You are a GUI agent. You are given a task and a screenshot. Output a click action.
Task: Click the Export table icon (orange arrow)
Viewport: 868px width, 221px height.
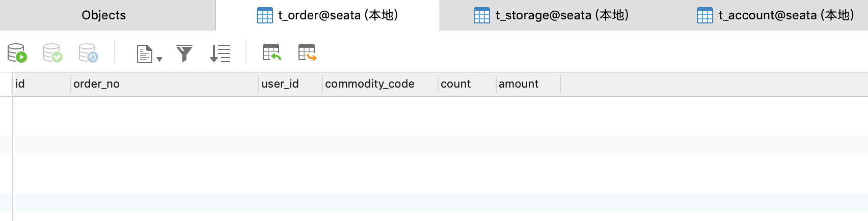tap(307, 52)
